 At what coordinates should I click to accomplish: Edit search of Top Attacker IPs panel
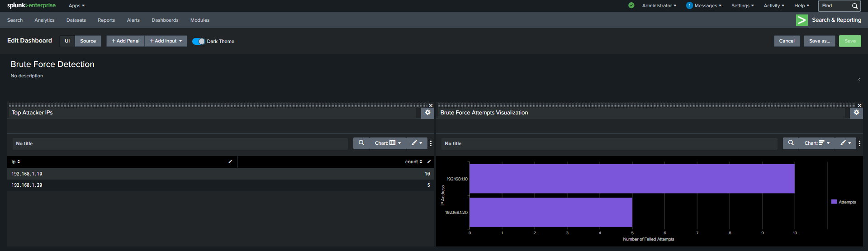point(361,143)
